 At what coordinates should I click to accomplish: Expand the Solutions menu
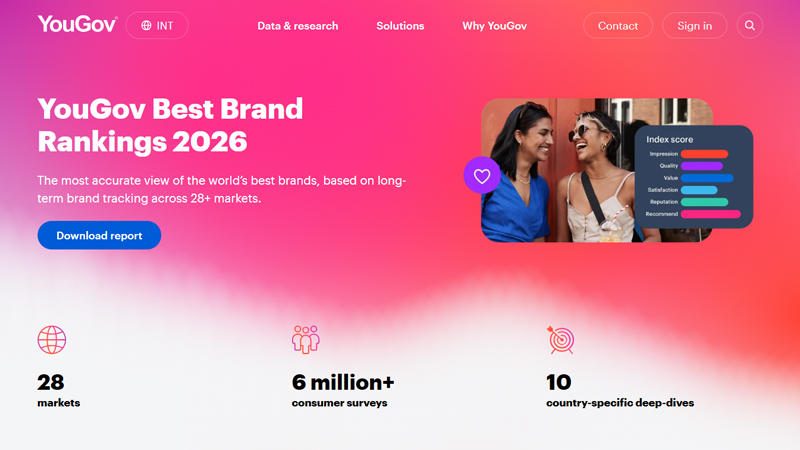click(x=400, y=26)
